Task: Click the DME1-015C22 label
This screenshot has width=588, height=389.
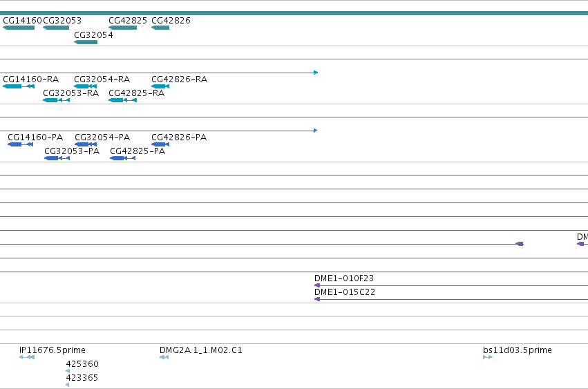Action: click(345, 292)
